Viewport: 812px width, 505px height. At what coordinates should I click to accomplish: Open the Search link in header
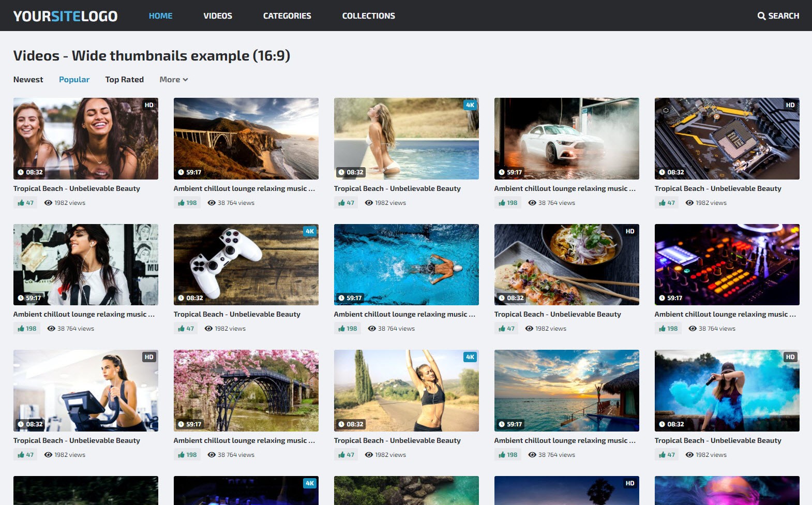[778, 16]
